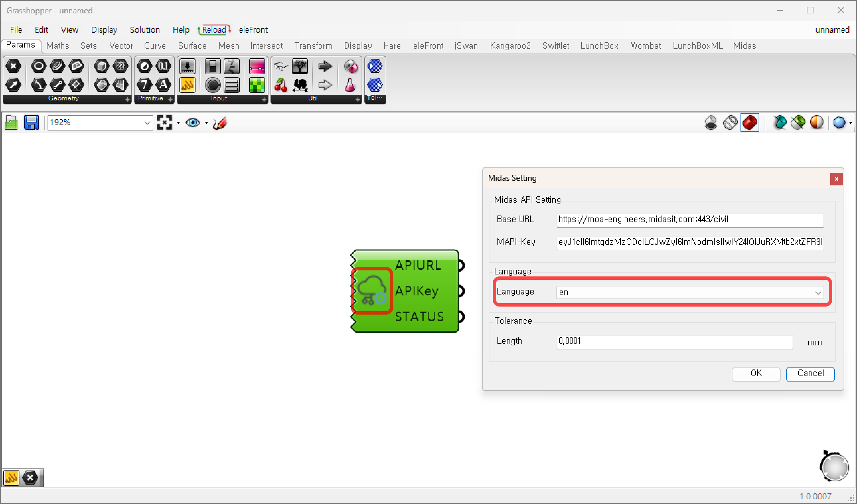857x504 pixels.
Task: Switch to the Maths tab
Action: coord(58,46)
